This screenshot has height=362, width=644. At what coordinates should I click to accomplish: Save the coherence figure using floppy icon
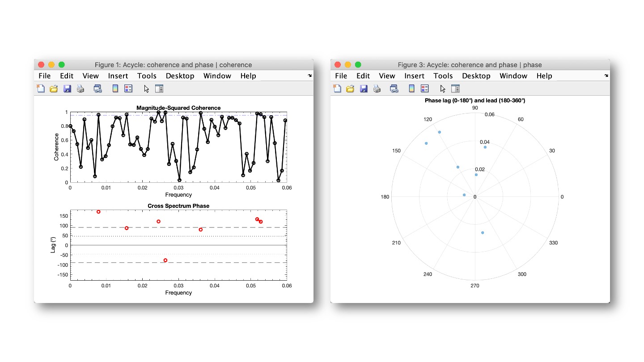pyautogui.click(x=67, y=88)
